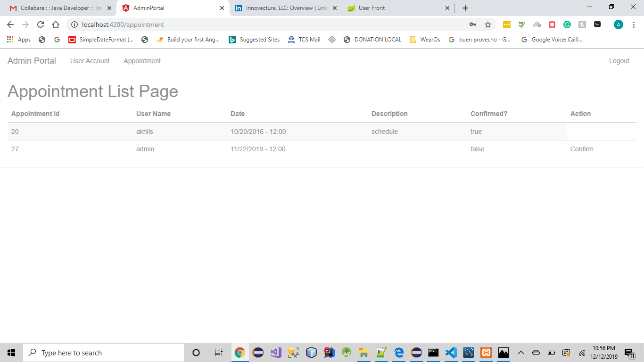The width and height of the screenshot is (644, 362).
Task: Open the taskbar clock showing 10:56 PM
Action: (604, 353)
